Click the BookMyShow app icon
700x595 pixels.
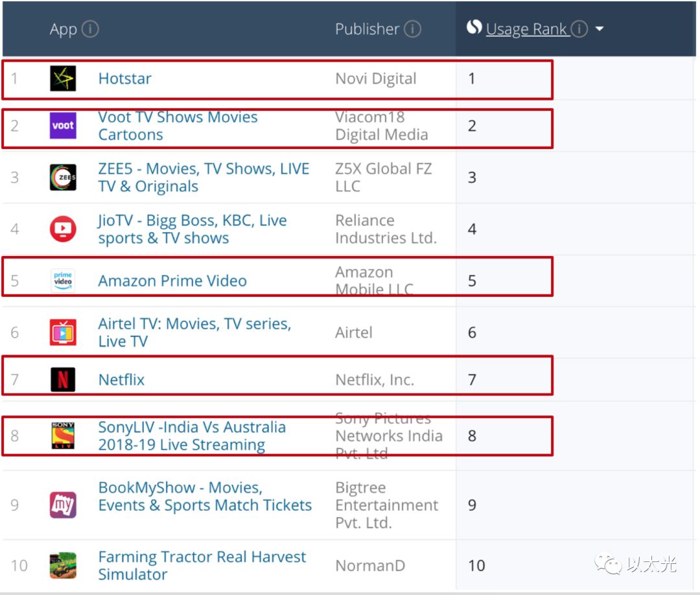click(63, 505)
